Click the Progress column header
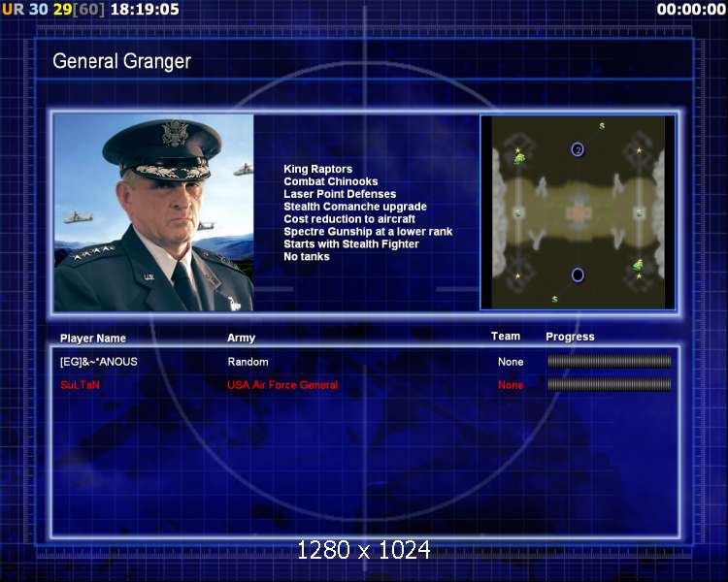 570,337
